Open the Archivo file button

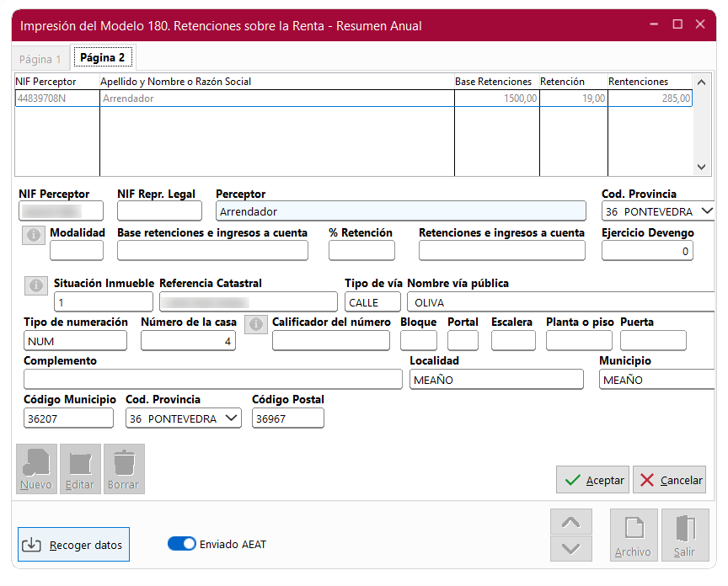click(x=633, y=535)
